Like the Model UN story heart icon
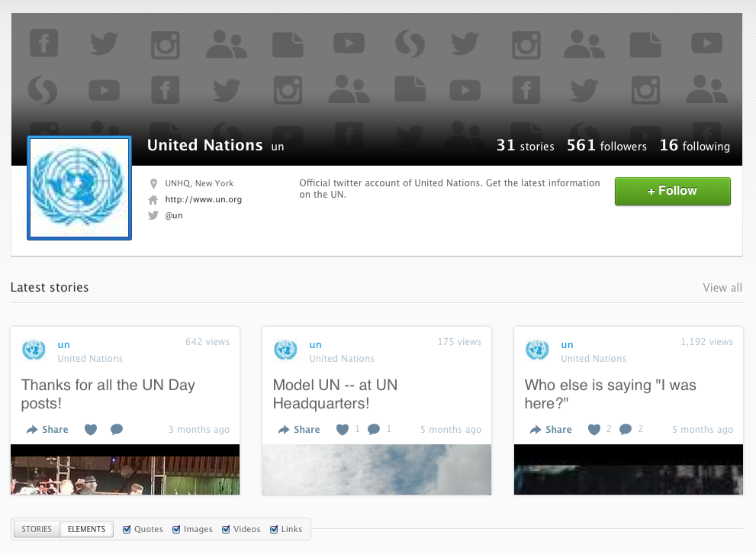The height and width of the screenshot is (555, 756). pos(343,430)
